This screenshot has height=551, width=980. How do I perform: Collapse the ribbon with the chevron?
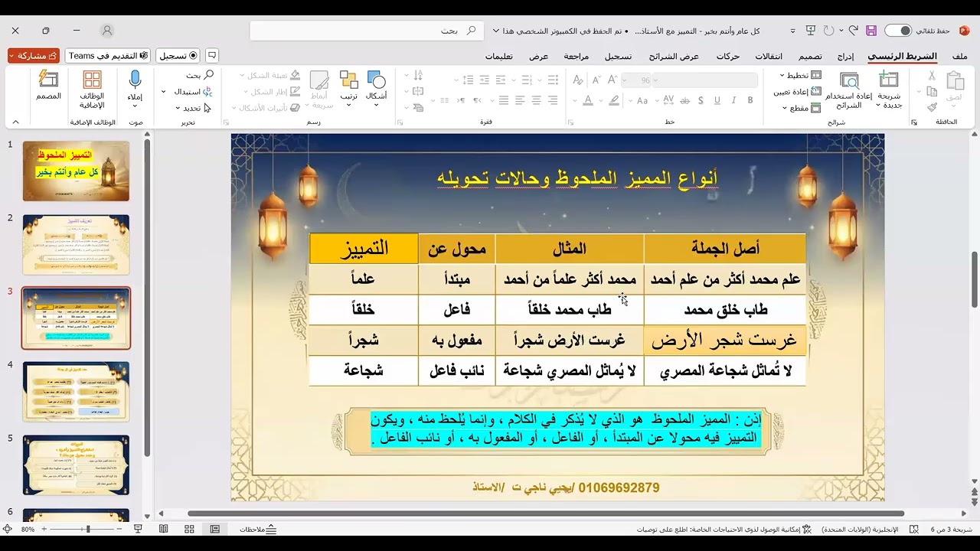click(x=15, y=122)
